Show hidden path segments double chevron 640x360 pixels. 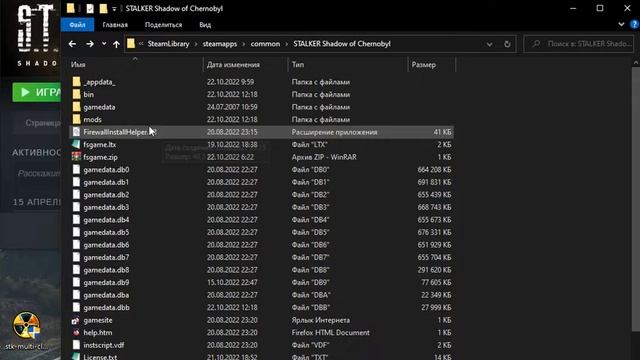click(141, 44)
